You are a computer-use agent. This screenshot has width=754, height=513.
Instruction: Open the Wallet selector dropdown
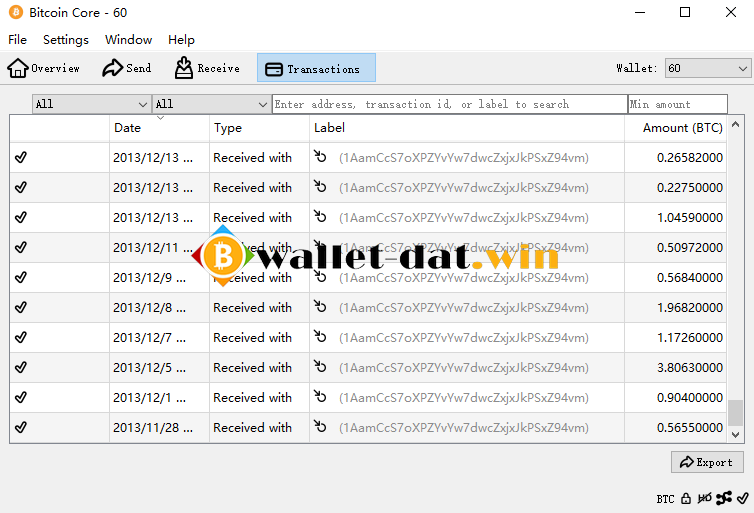[708, 68]
